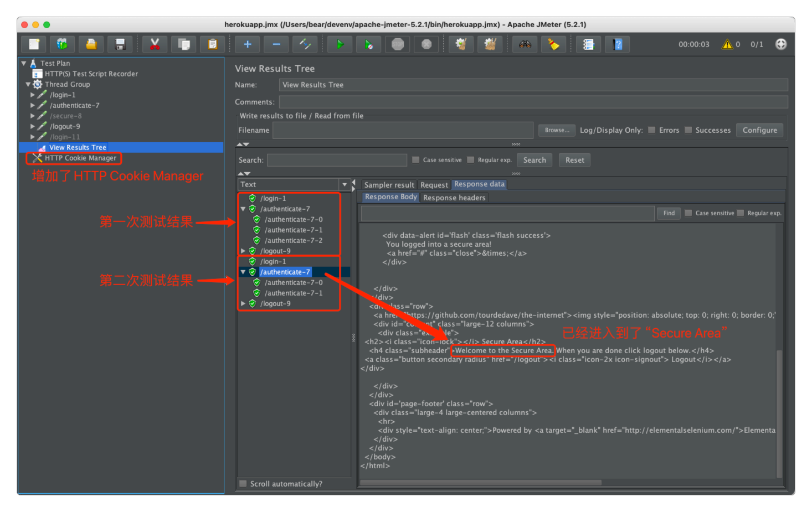Click the split pane collapse arrows beside Text dropdown
This screenshot has height=512, width=812.
tap(354, 185)
